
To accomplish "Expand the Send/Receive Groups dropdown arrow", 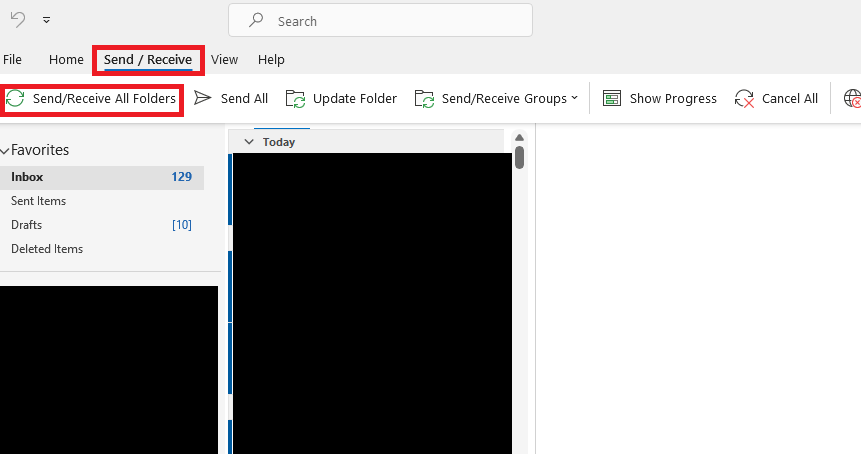I will 575,98.
